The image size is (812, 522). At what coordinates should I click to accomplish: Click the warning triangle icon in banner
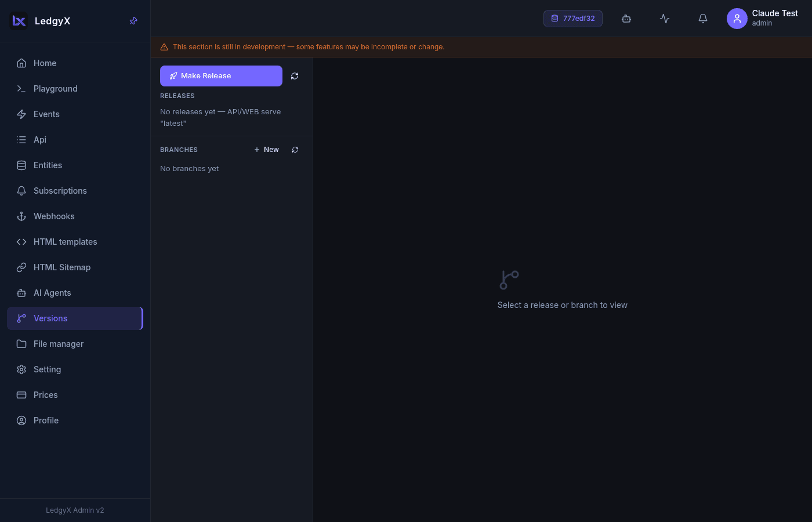point(164,47)
